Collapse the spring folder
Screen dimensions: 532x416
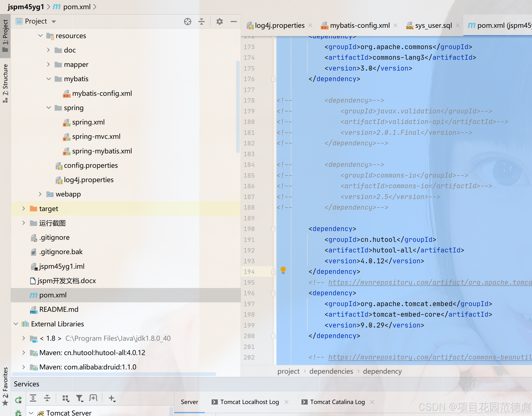48,108
